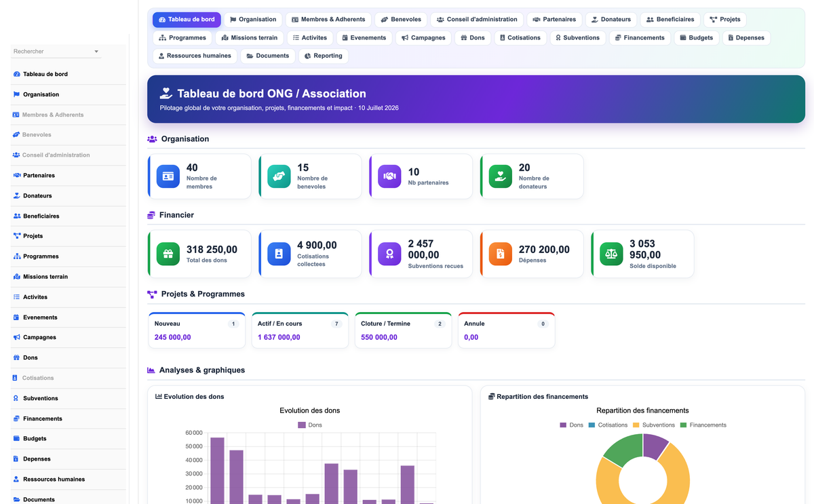Click the sidebar Evenements calendar icon
814x504 pixels.
[x=16, y=317]
